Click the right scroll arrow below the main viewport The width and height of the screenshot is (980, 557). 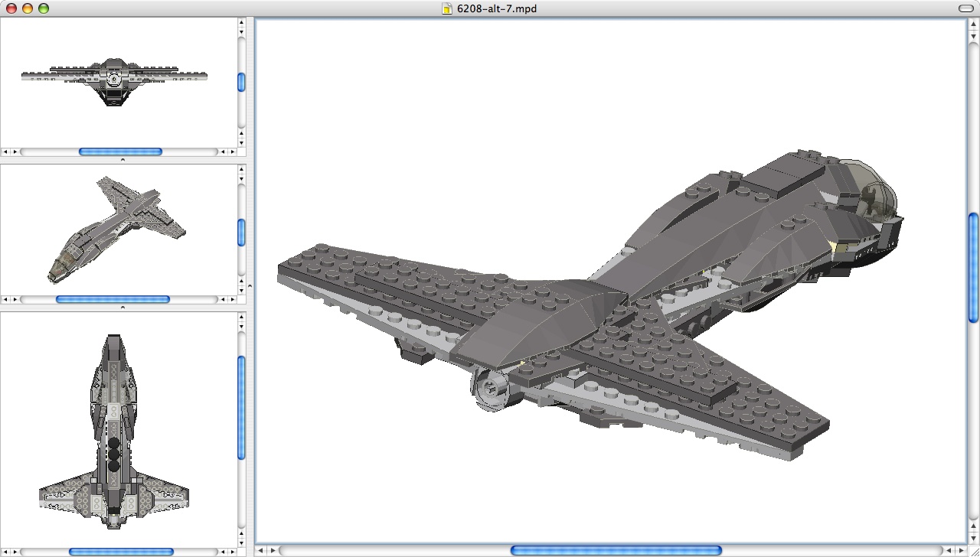961,550
